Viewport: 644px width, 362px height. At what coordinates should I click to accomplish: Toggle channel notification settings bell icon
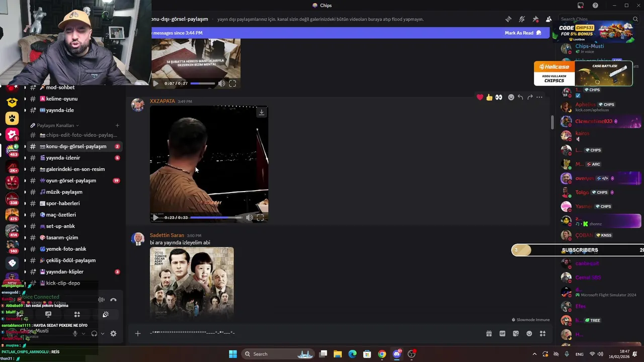click(522, 19)
